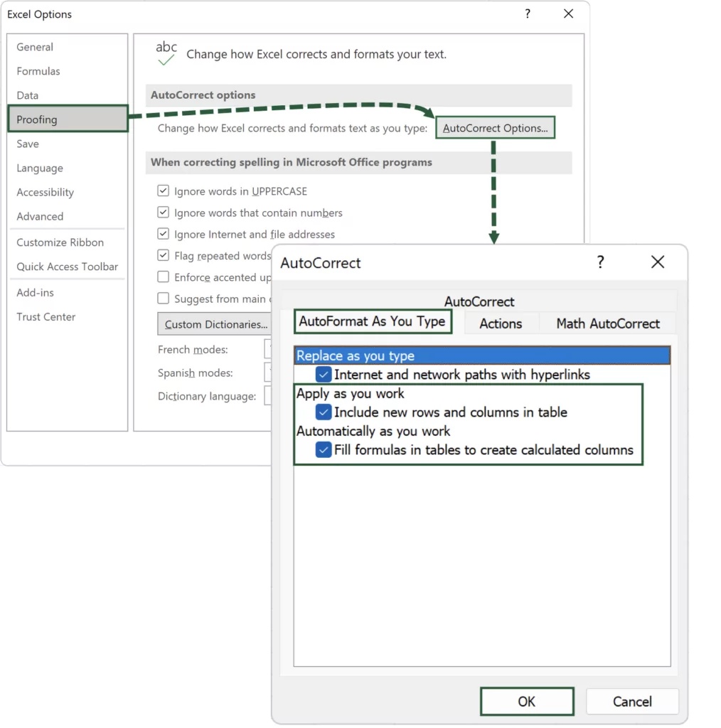
Task: Switch to the Actions tab
Action: [x=501, y=323]
